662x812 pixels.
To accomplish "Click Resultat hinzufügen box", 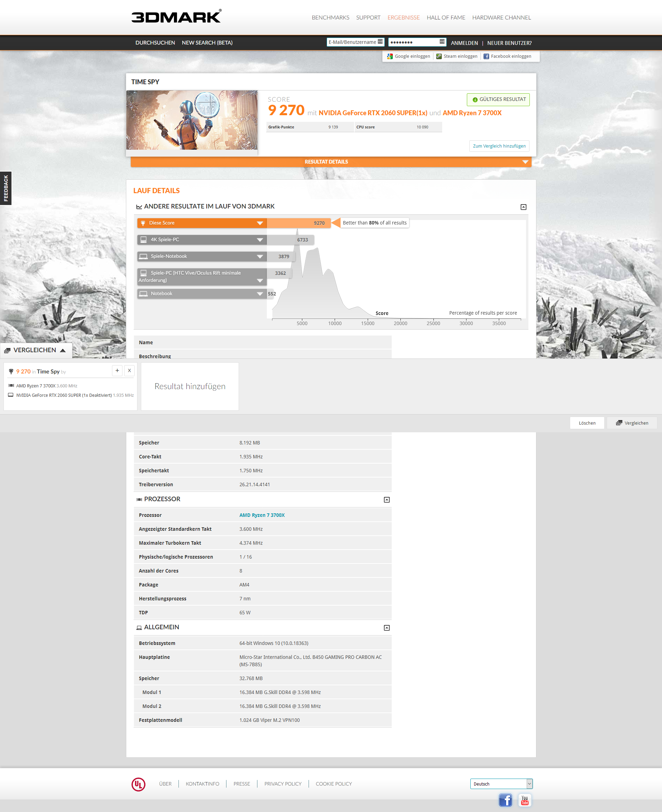I will click(x=190, y=386).
